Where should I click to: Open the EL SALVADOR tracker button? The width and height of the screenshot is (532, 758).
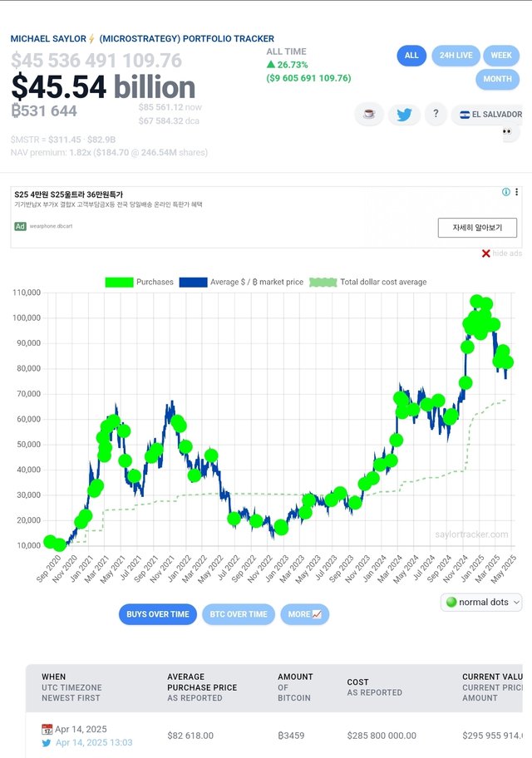(487, 115)
